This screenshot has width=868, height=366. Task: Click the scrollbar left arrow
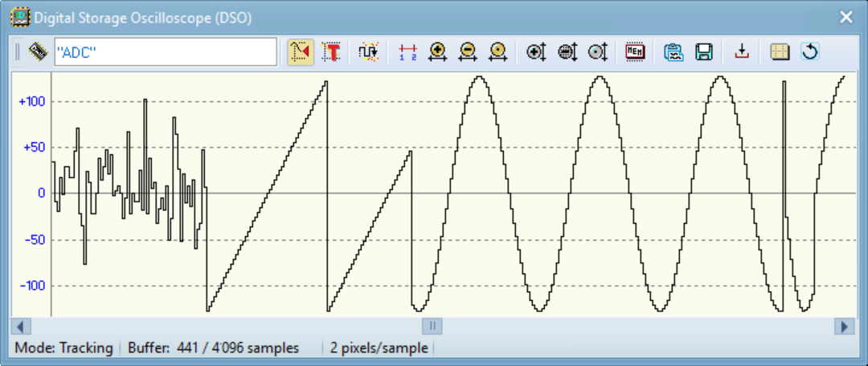(x=20, y=326)
